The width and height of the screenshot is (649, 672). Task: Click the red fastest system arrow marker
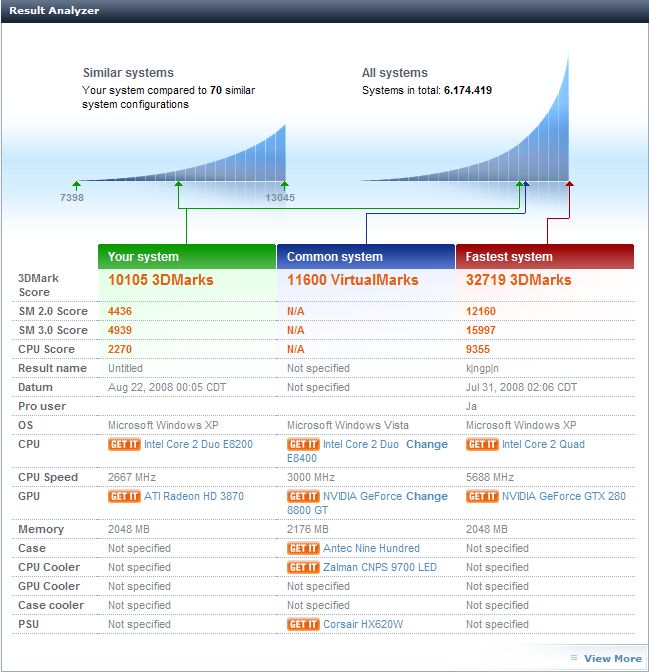pos(569,184)
